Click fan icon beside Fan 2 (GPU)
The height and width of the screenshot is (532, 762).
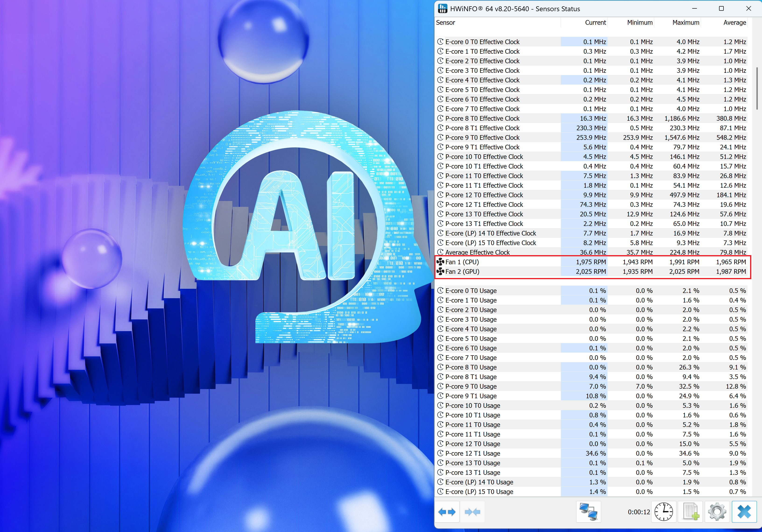[x=440, y=271]
